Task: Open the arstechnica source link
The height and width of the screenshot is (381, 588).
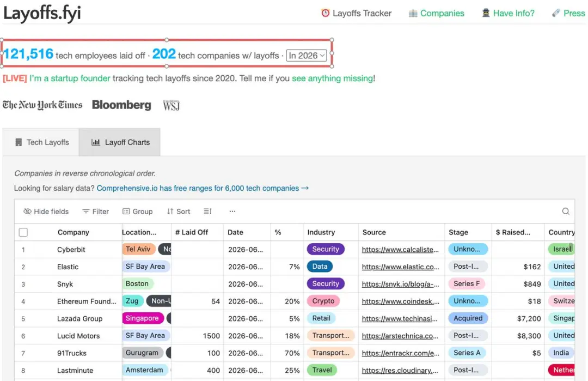Action: click(400, 336)
